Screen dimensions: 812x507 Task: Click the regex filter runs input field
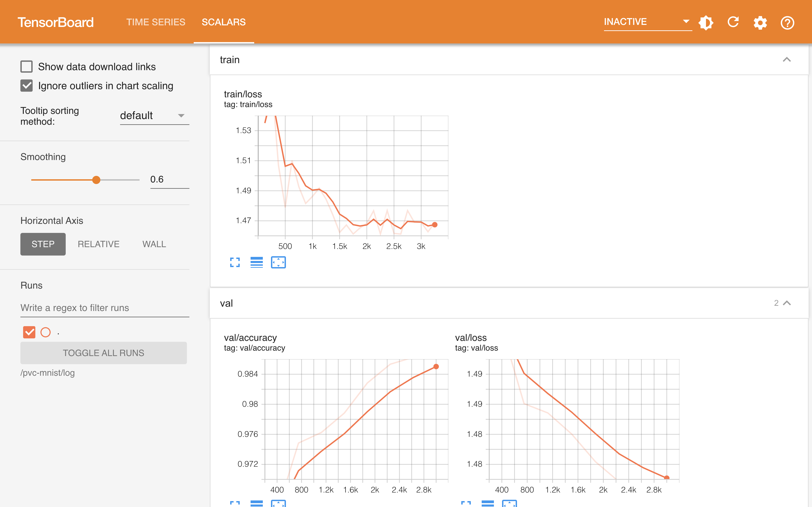tap(104, 307)
